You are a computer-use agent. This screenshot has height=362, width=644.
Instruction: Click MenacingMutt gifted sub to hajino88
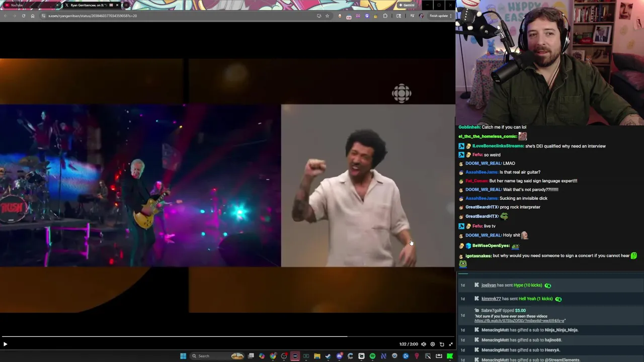coord(521,340)
